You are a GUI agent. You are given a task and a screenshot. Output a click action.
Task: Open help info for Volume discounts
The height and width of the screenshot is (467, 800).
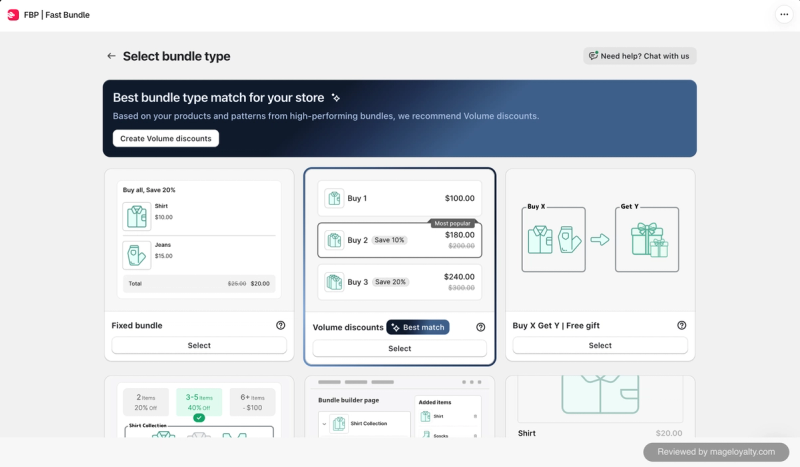point(481,327)
